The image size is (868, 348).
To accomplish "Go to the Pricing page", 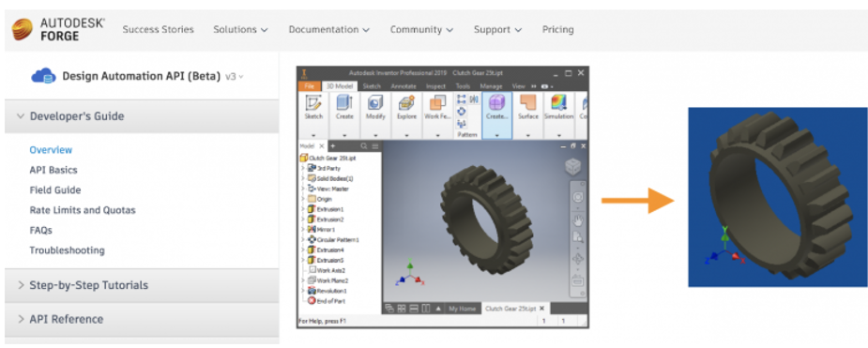I will tap(558, 29).
